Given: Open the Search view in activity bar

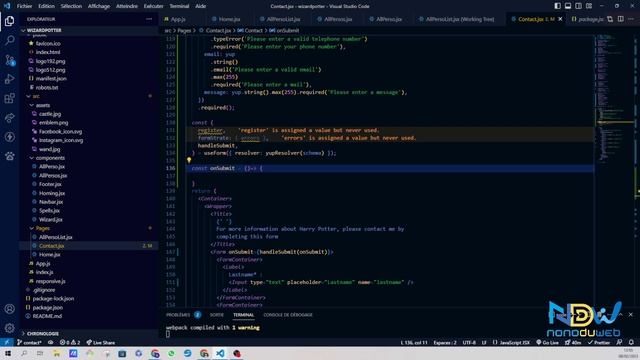Looking at the screenshot, I should point(9,40).
